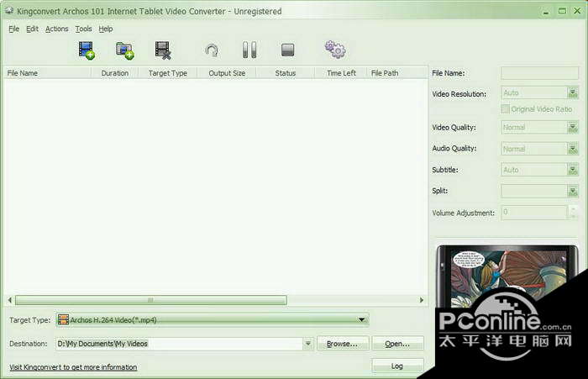Click the Open... button

397,344
